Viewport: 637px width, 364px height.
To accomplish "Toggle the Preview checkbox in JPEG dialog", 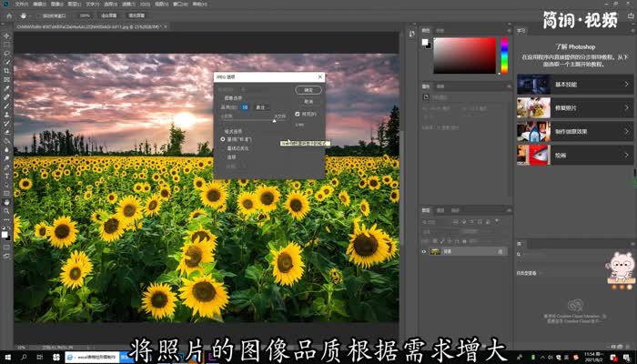I will [x=297, y=115].
